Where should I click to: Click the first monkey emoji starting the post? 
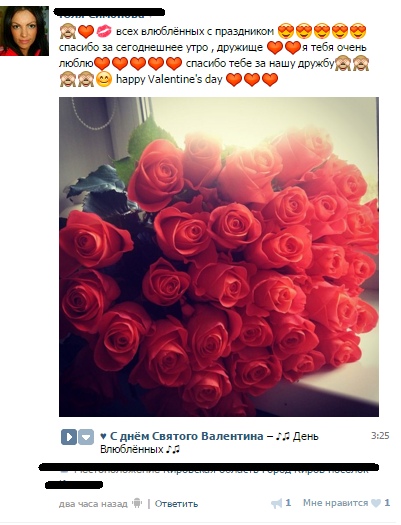pyautogui.click(x=68, y=31)
